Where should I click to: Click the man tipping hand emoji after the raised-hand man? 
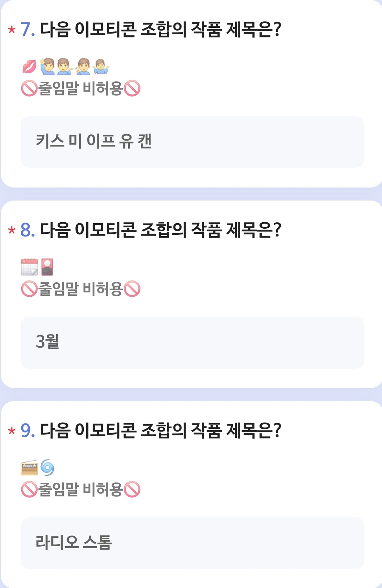pos(65,66)
